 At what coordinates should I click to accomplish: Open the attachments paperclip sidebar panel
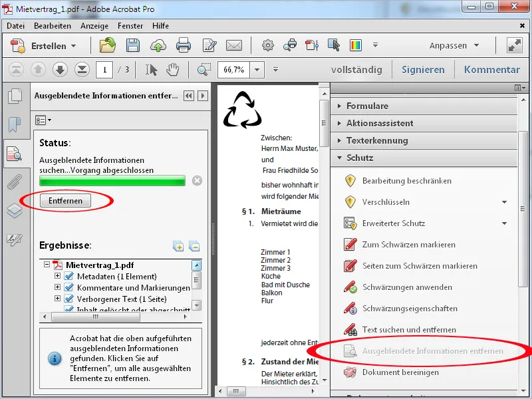coord(15,182)
